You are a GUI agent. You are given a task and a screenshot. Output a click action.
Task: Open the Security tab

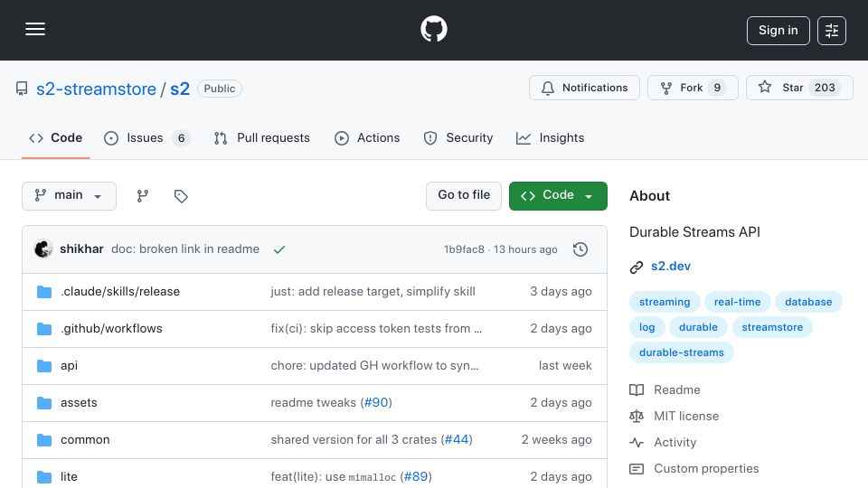pos(458,137)
